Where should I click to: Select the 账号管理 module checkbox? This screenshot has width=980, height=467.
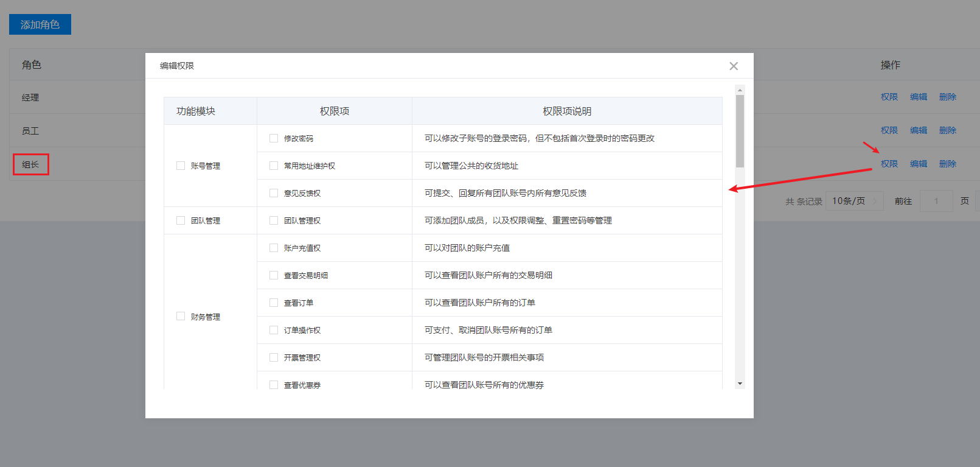tap(181, 166)
